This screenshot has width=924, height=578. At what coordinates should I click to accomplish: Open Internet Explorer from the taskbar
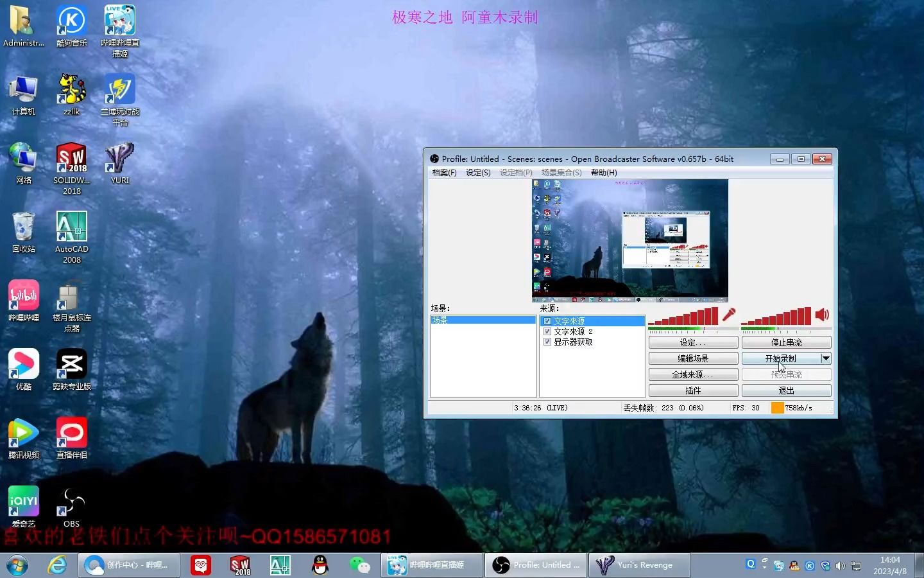[57, 565]
